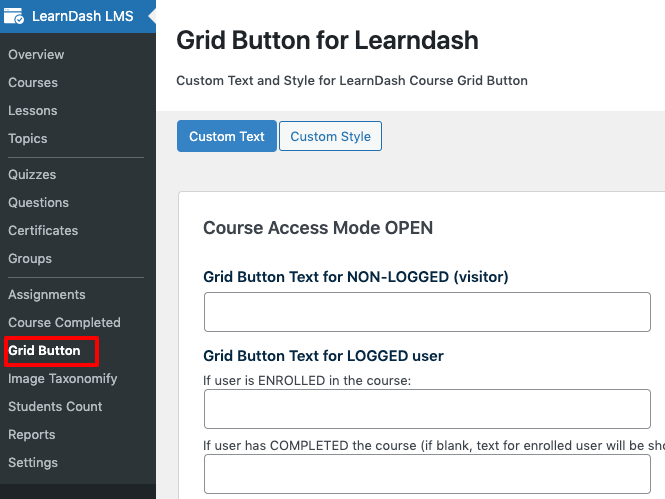
Task: Open Assignments from the sidebar
Action: [x=47, y=294]
